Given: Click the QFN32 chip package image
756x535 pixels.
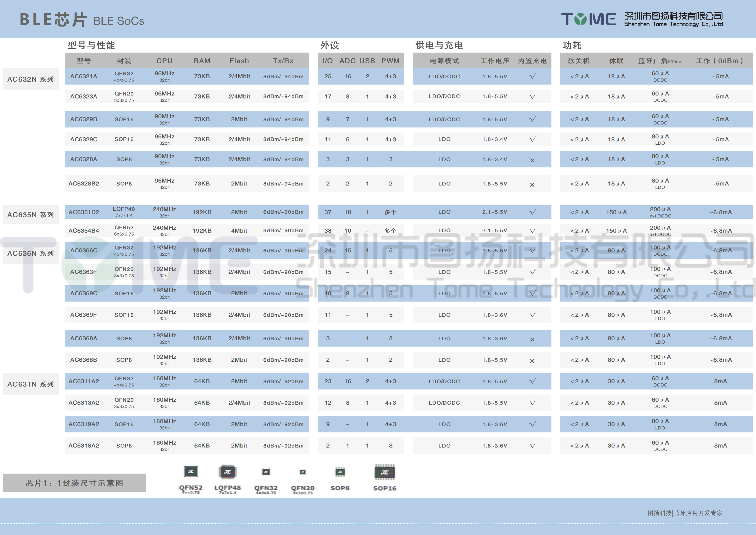Looking at the screenshot, I should click(266, 472).
